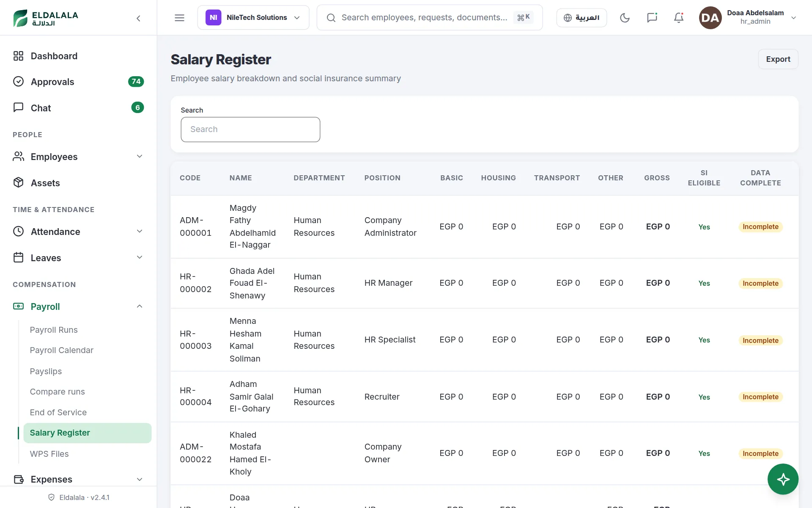Click the Approvals checkmark icon
The image size is (812, 508).
point(18,81)
